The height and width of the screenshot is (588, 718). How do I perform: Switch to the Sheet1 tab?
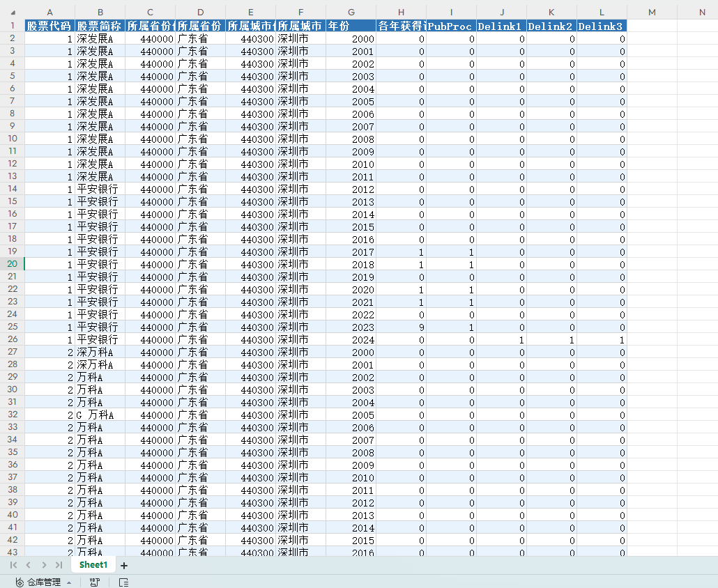coord(93,565)
